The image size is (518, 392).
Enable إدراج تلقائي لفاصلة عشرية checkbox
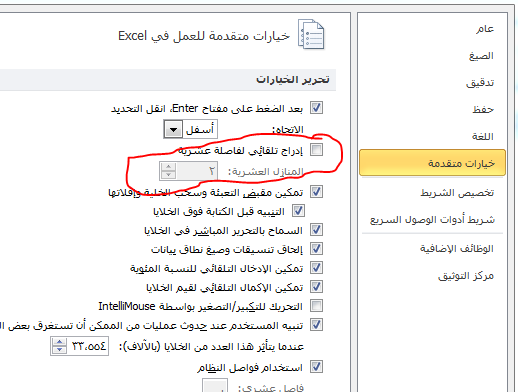[x=316, y=150]
